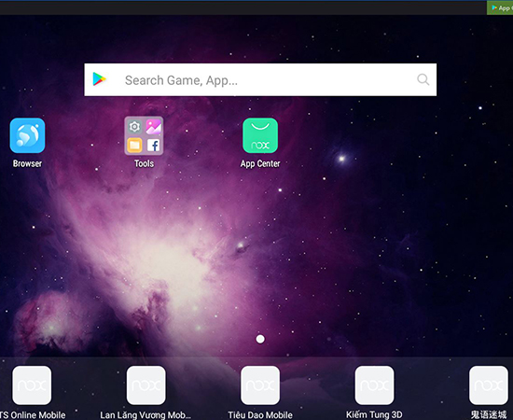Open TS Online Mobile app icon

point(32,385)
